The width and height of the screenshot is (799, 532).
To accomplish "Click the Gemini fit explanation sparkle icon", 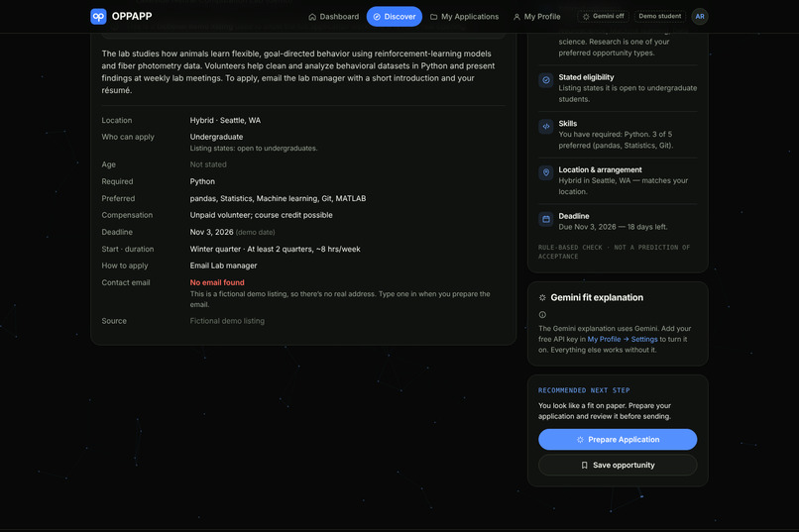I will click(x=542, y=298).
